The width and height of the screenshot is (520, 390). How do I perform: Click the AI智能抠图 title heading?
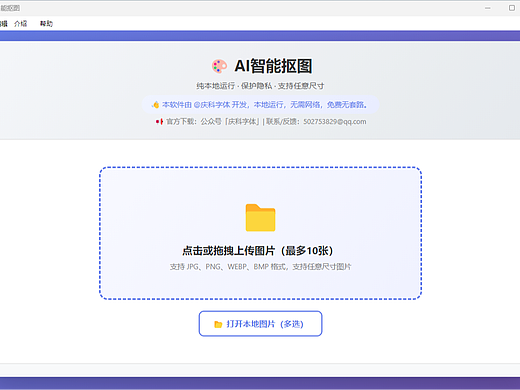[x=273, y=66]
